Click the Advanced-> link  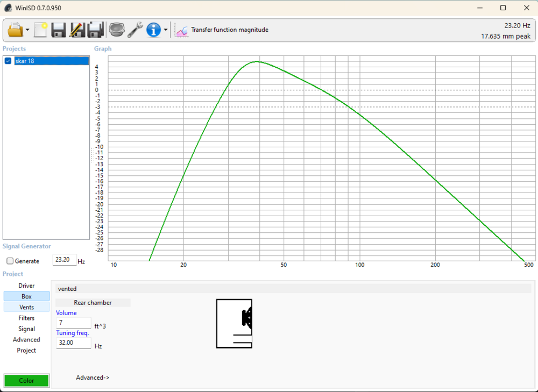coord(93,377)
